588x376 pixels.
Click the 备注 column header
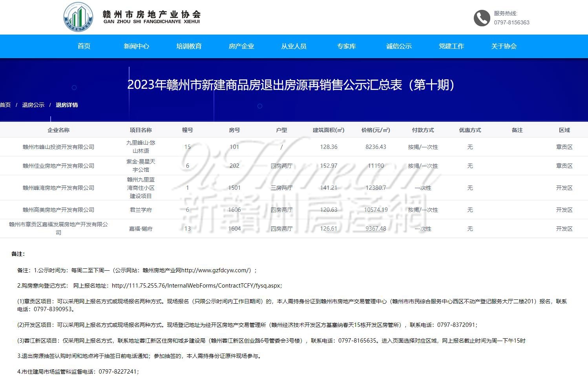pos(517,130)
